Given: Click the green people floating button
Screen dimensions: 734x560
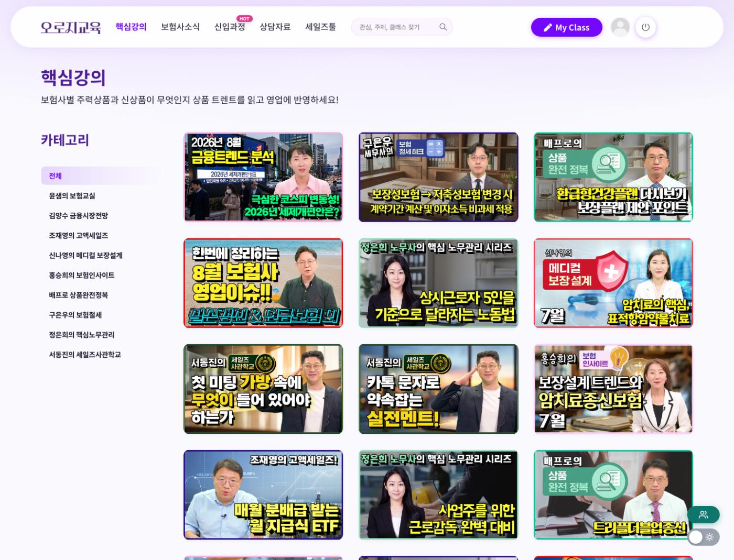Looking at the screenshot, I should [703, 514].
